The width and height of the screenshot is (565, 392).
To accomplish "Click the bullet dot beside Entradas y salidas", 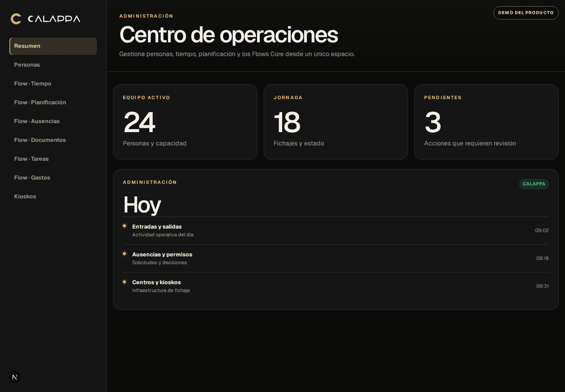I will pyautogui.click(x=124, y=226).
